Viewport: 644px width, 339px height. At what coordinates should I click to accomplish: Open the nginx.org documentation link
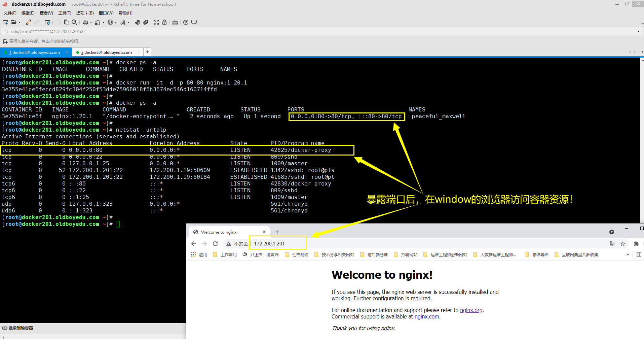tap(471, 310)
